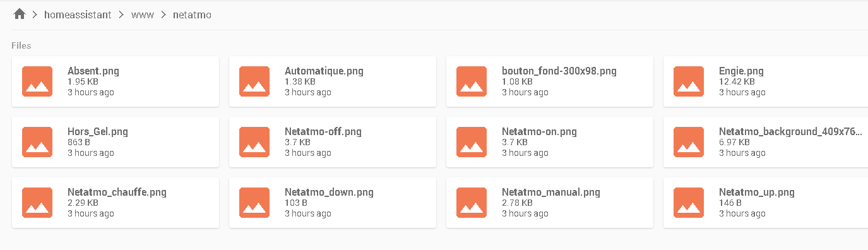This screenshot has height=250, width=868.
Task: Click the image icon for Netatmo-off.png
Action: (254, 142)
